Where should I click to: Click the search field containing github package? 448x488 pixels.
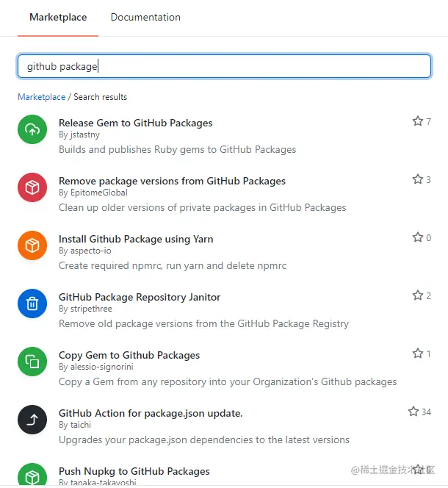click(224, 66)
